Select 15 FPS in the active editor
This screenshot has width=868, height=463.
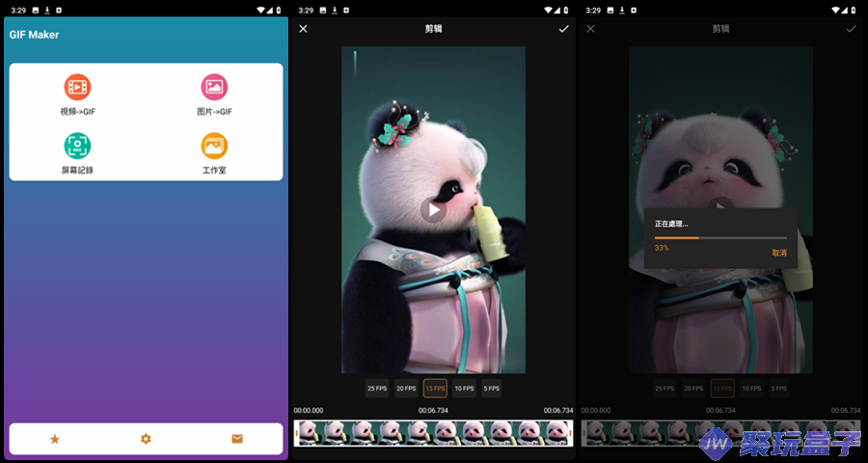click(x=435, y=388)
